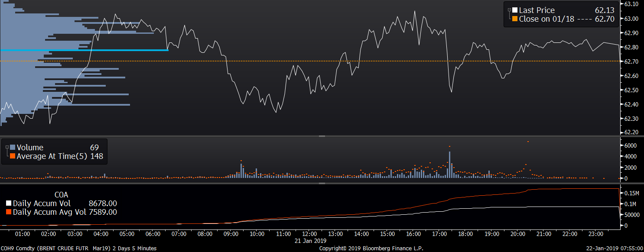
Task: Click the 62.40 price axis label
Action: tap(631, 104)
